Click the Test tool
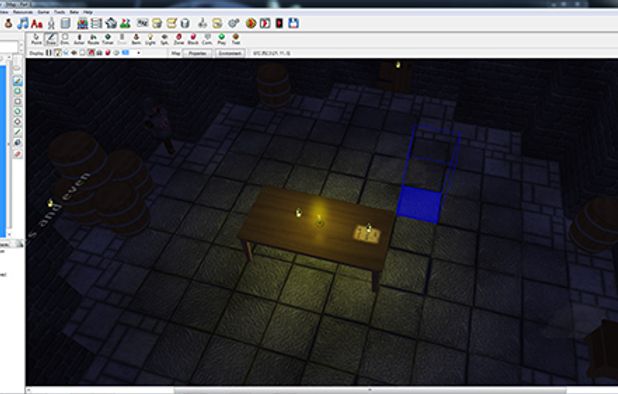This screenshot has width=618, height=394. click(236, 39)
